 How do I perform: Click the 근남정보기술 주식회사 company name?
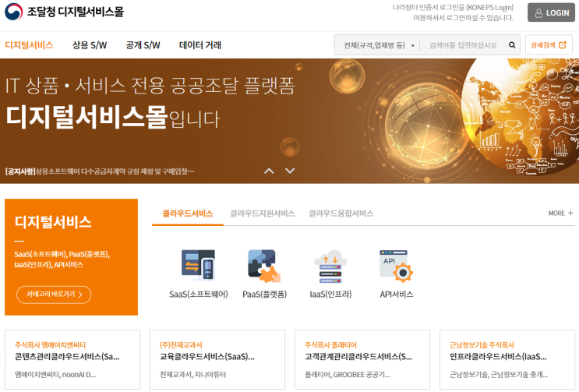pyautogui.click(x=482, y=344)
